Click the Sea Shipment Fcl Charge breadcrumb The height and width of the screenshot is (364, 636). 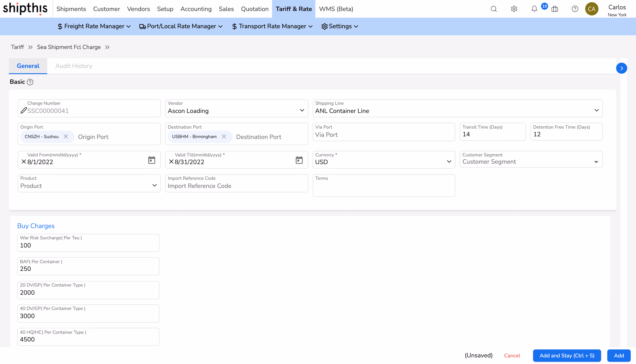tap(69, 47)
